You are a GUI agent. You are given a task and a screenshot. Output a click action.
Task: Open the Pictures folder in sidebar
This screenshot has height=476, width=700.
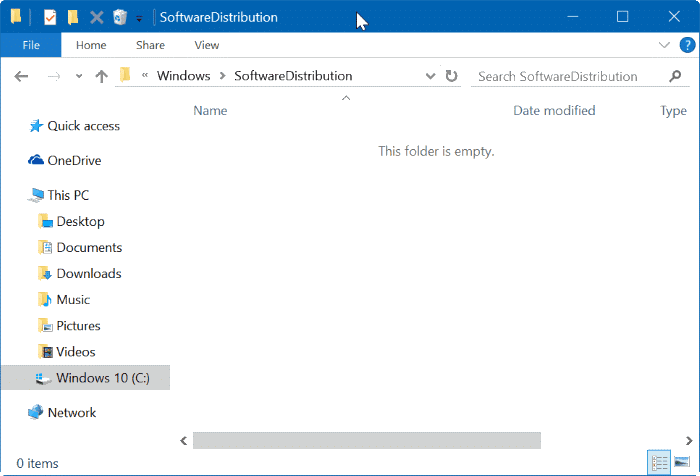[x=78, y=326]
